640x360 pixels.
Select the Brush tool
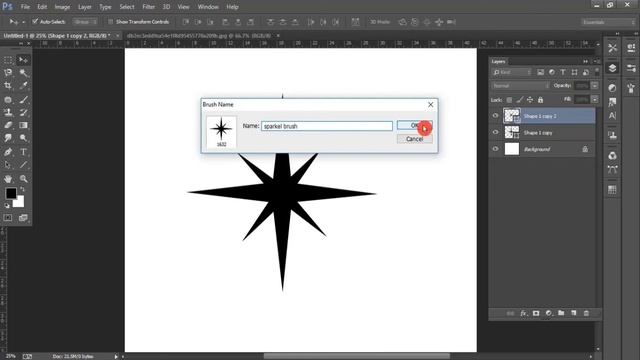23,99
